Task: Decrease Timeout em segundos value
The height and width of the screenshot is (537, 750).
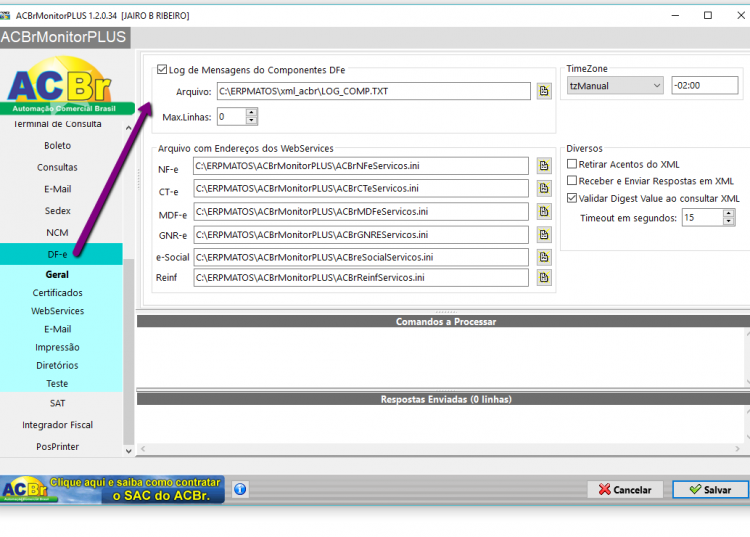Action: point(728,221)
